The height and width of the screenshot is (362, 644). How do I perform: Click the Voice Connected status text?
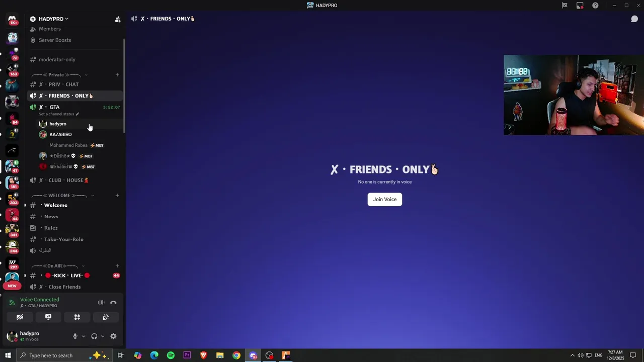[x=40, y=300]
